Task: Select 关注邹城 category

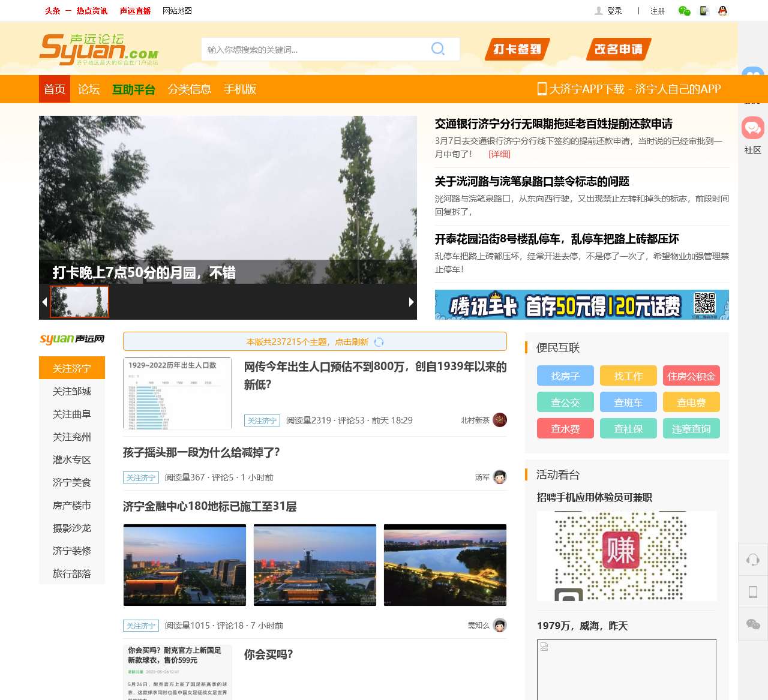Action: coord(72,391)
